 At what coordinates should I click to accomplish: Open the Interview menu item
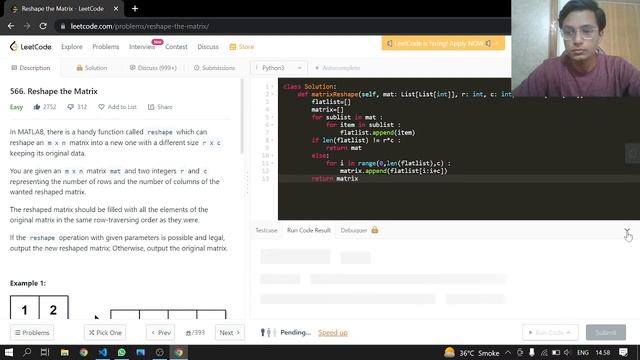pos(142,47)
